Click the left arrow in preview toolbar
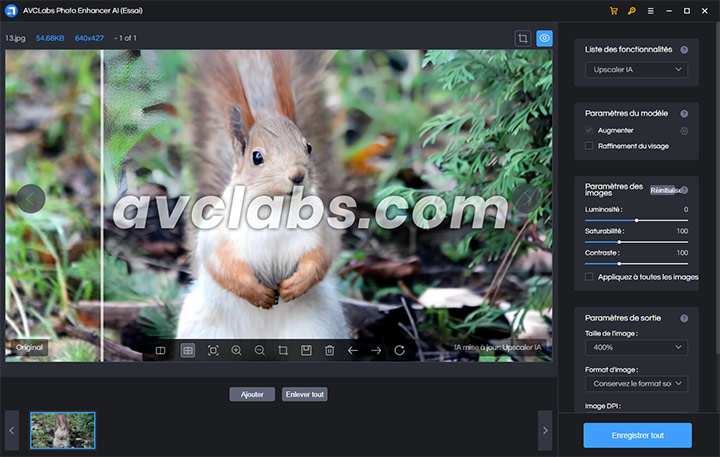720x457 pixels. click(x=353, y=350)
